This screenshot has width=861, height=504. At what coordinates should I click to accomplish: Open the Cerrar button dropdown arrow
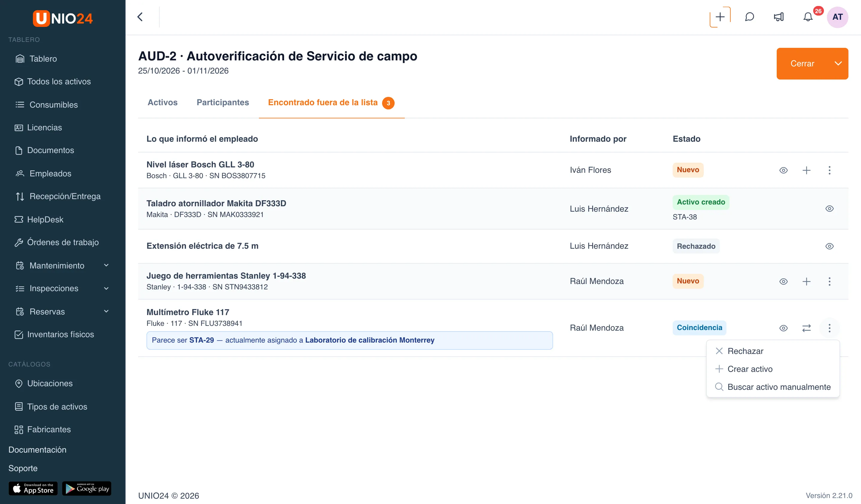(837, 64)
